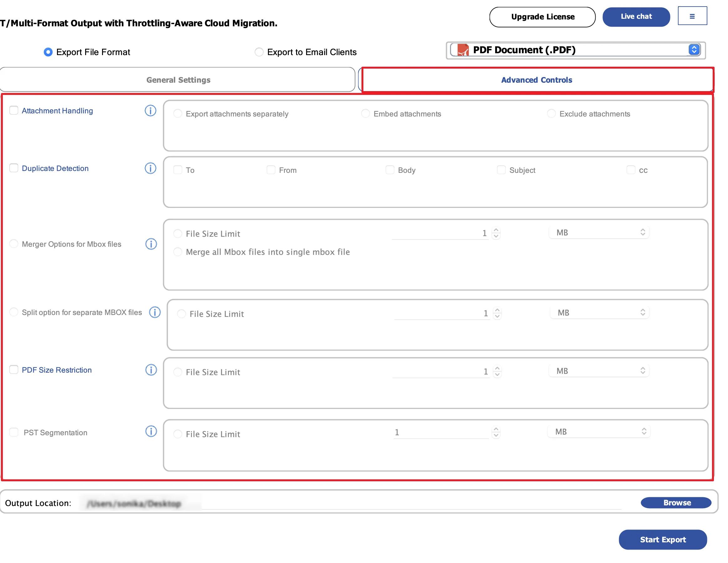Image resolution: width=728 pixels, height=563 pixels.
Task: Select the Export File Format radio button
Action: [x=48, y=52]
